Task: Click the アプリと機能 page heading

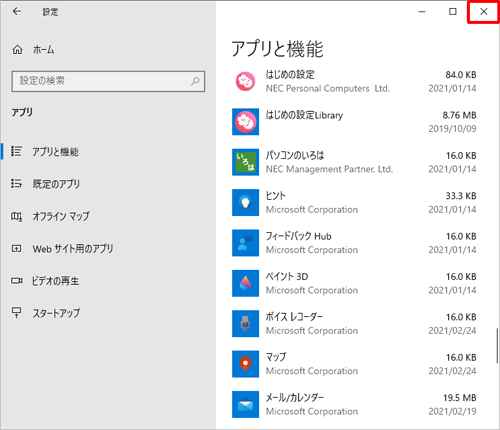Action: [x=277, y=49]
